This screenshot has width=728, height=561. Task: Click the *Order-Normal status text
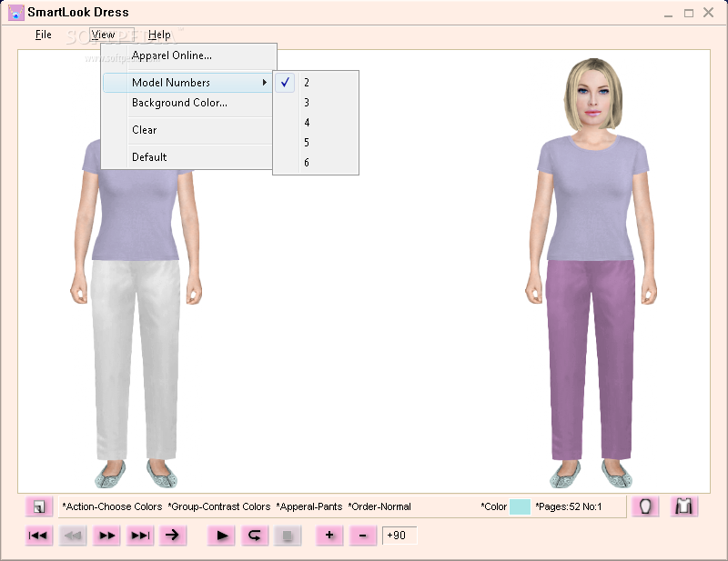point(379,506)
